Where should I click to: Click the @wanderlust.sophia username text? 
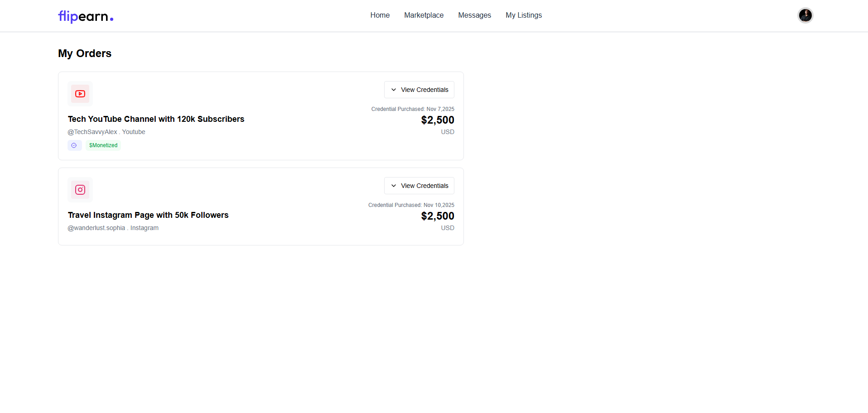96,228
